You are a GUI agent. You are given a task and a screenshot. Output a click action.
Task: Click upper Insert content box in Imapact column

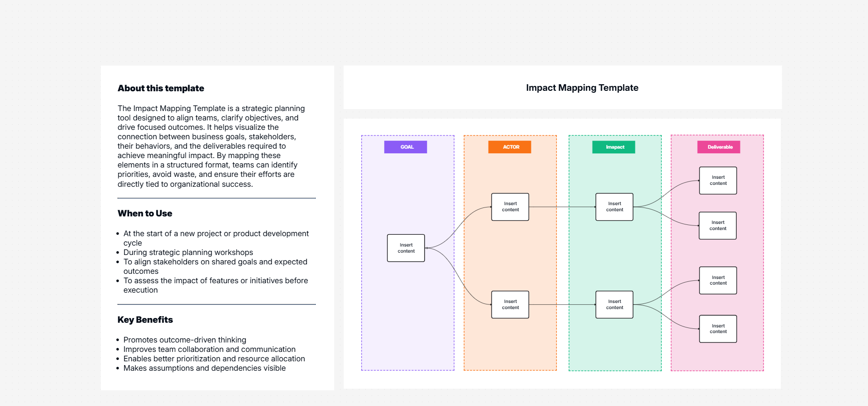tap(614, 207)
